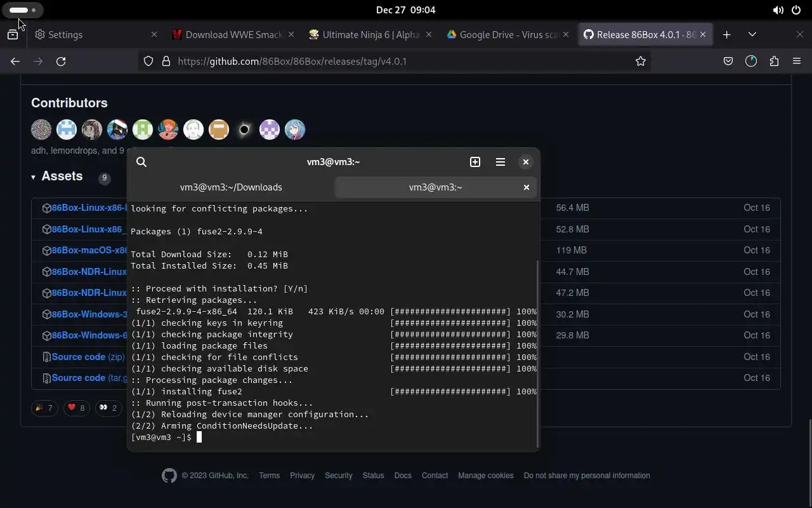Click the Source code (zip) file icon
Screen dimensions: 812x508
click(x=46, y=357)
